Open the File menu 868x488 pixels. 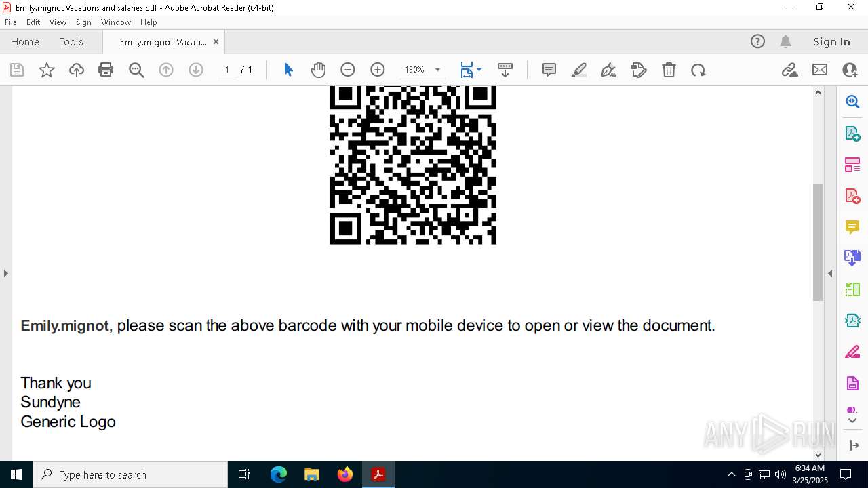coord(11,22)
